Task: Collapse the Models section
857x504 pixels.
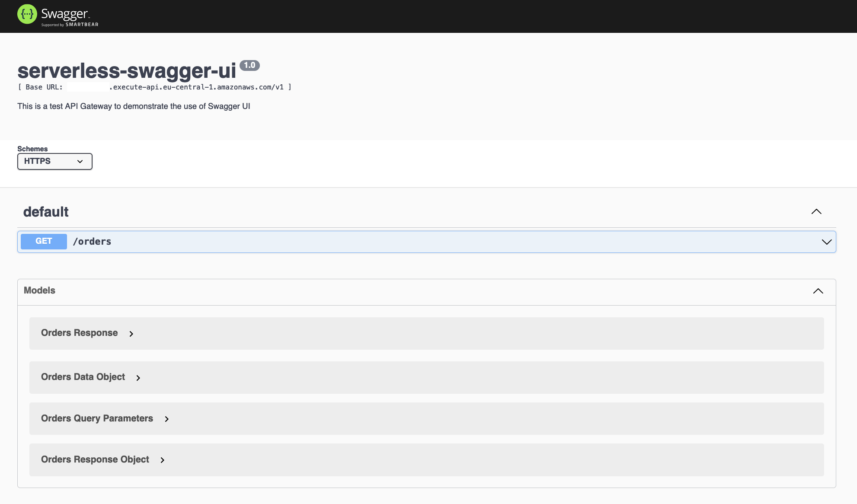Action: [x=818, y=291]
